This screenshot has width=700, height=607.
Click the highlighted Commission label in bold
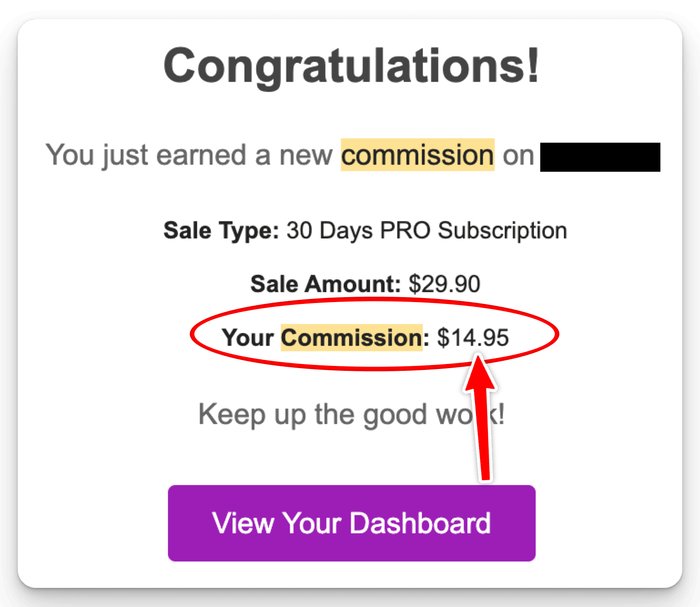351,338
